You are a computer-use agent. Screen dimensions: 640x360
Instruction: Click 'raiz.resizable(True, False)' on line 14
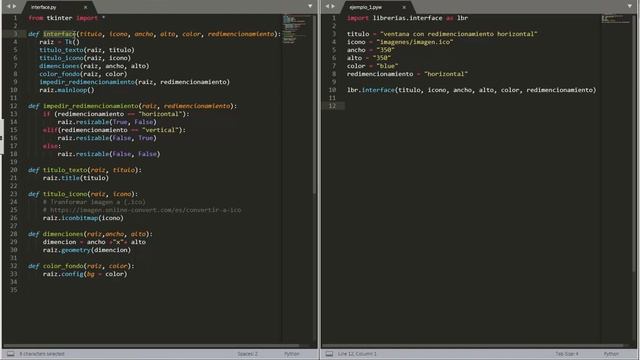click(107, 122)
